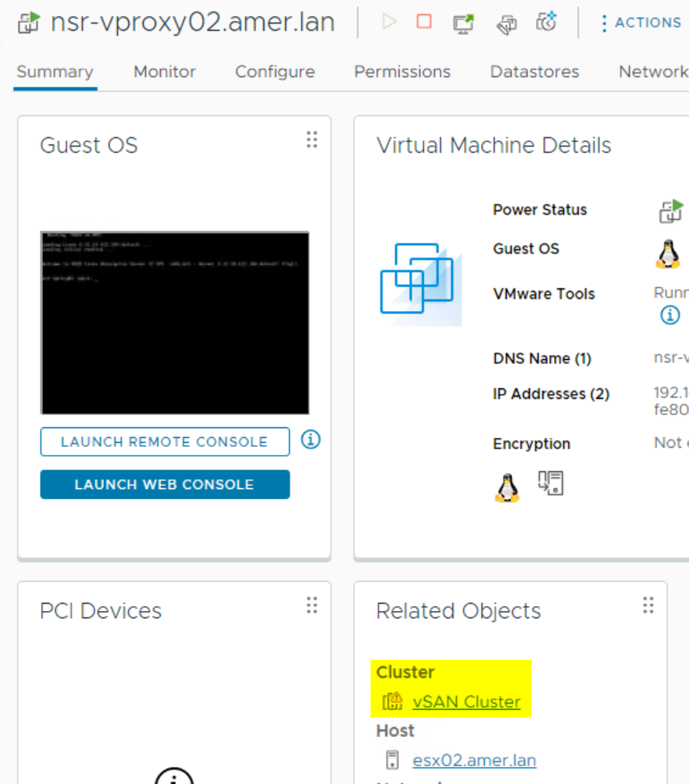Click the DNS Name (1) label
Viewport: 689px width, 784px height.
(542, 358)
